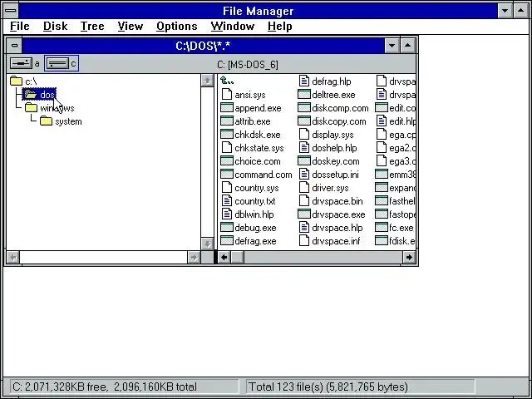Select fdisk.exe program icon
The image size is (532, 399).
coord(382,240)
